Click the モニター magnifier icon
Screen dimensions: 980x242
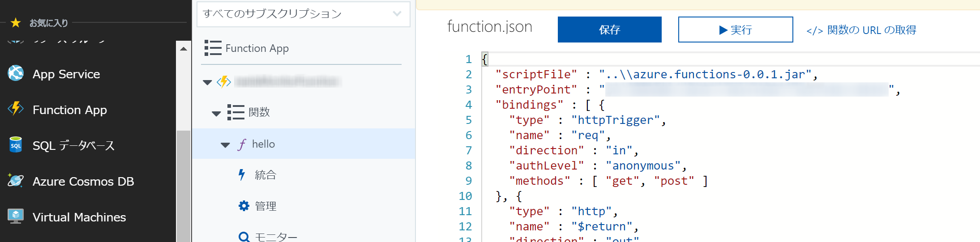244,237
